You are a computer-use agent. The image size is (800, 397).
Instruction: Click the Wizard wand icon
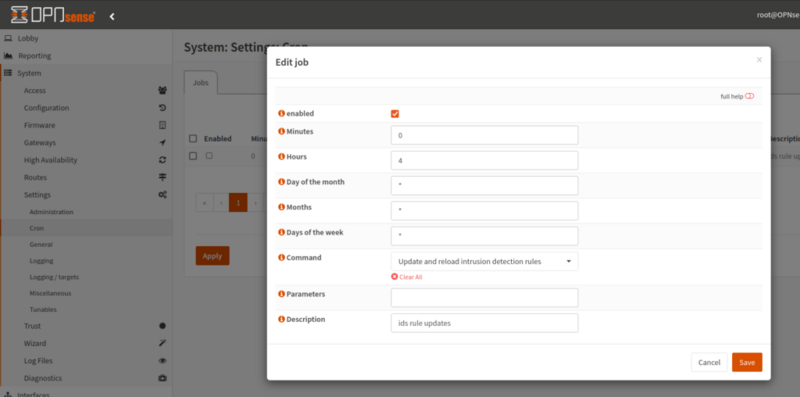pyautogui.click(x=162, y=343)
